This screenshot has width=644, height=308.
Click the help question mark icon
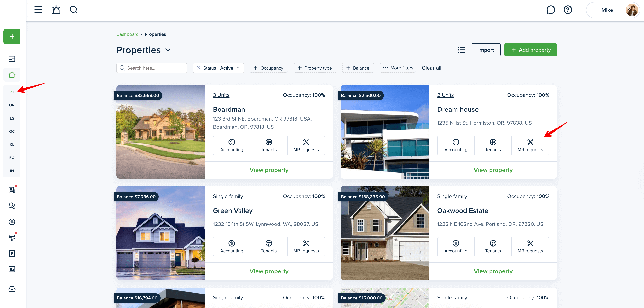568,10
